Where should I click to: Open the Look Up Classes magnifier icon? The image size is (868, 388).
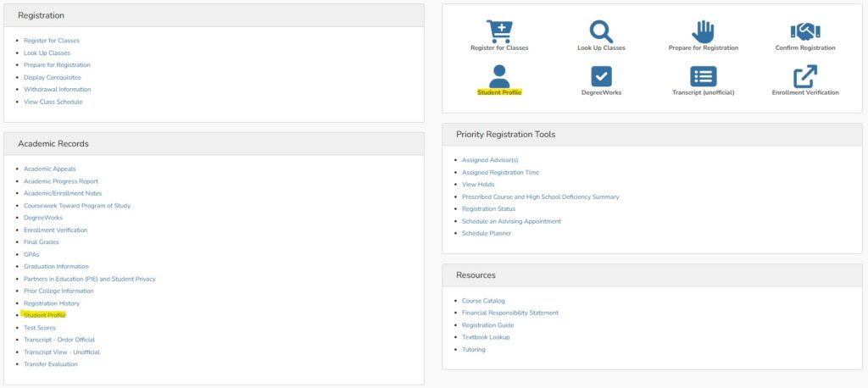pyautogui.click(x=601, y=31)
